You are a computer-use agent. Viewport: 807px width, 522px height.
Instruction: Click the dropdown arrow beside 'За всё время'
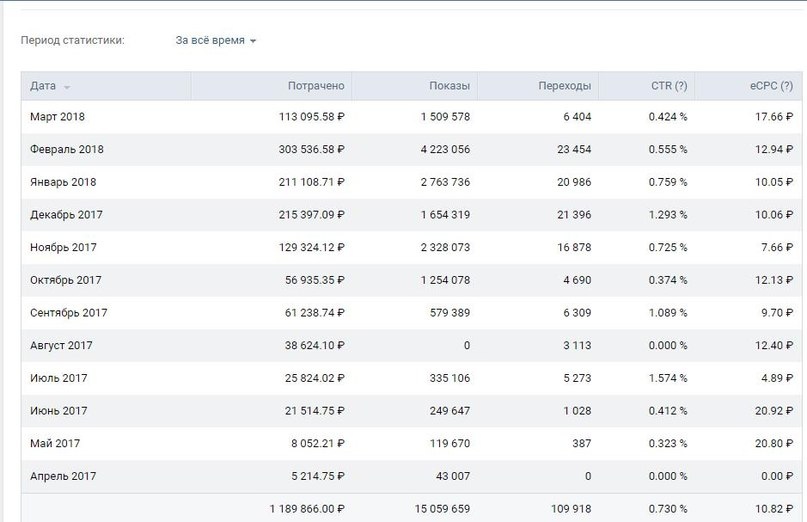(x=253, y=41)
